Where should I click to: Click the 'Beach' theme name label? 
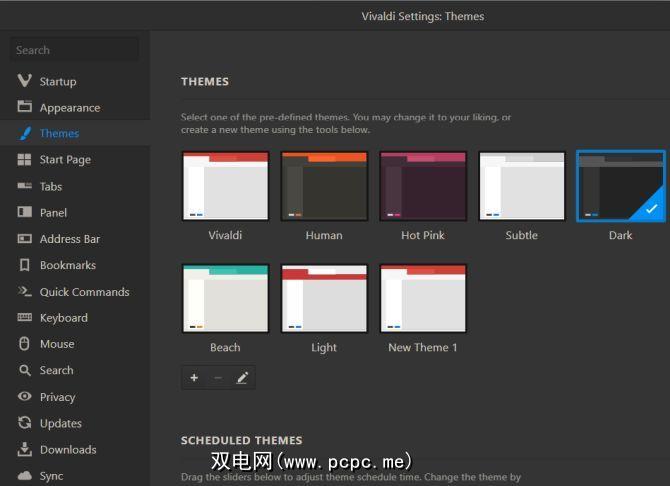click(225, 348)
